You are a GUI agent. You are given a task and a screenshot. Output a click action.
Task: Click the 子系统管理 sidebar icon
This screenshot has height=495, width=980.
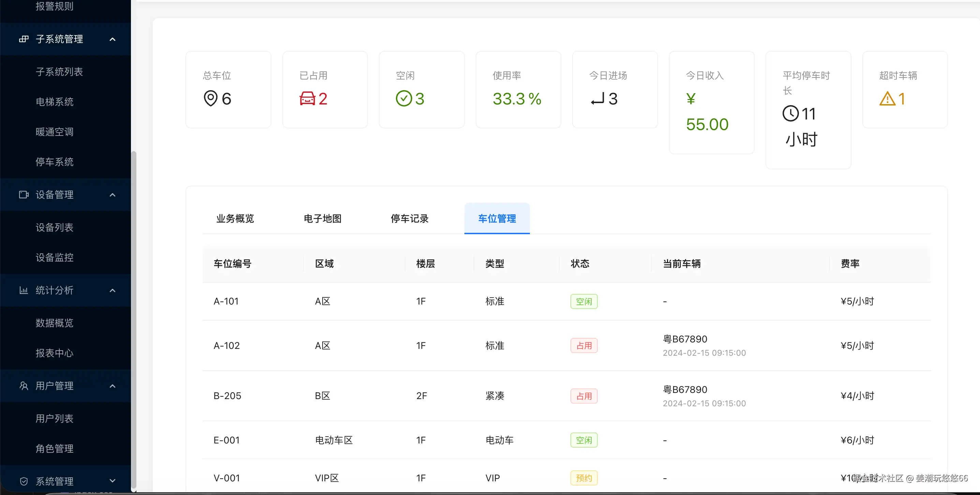24,39
